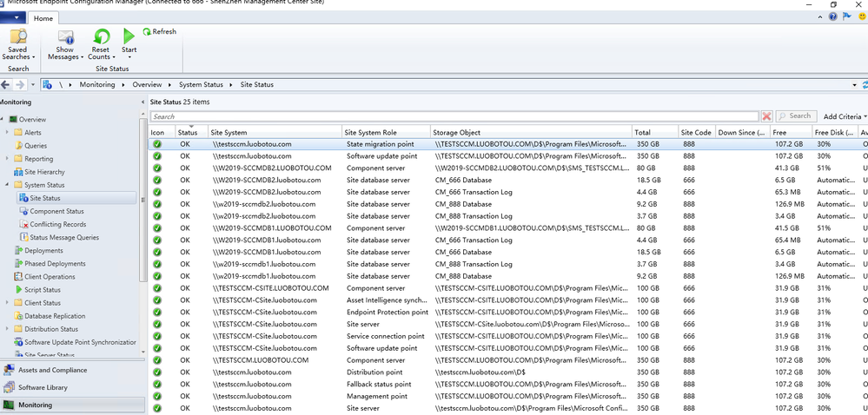Click the navigation tree vertical scrollbar
The width and height of the screenshot is (868, 415).
[x=142, y=199]
